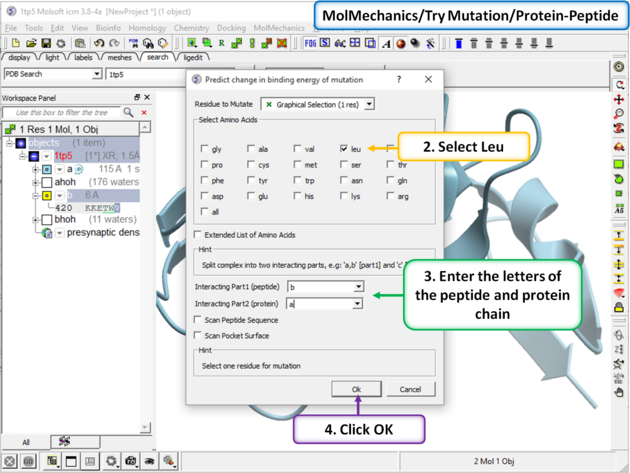630x473 pixels.
Task: Click the lock icon in right toolbar
Action: (x=619, y=309)
